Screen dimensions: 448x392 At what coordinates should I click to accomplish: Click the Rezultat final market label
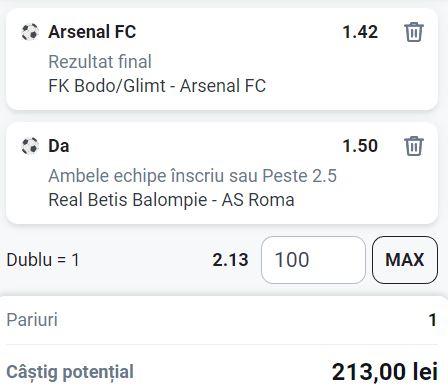tap(100, 62)
